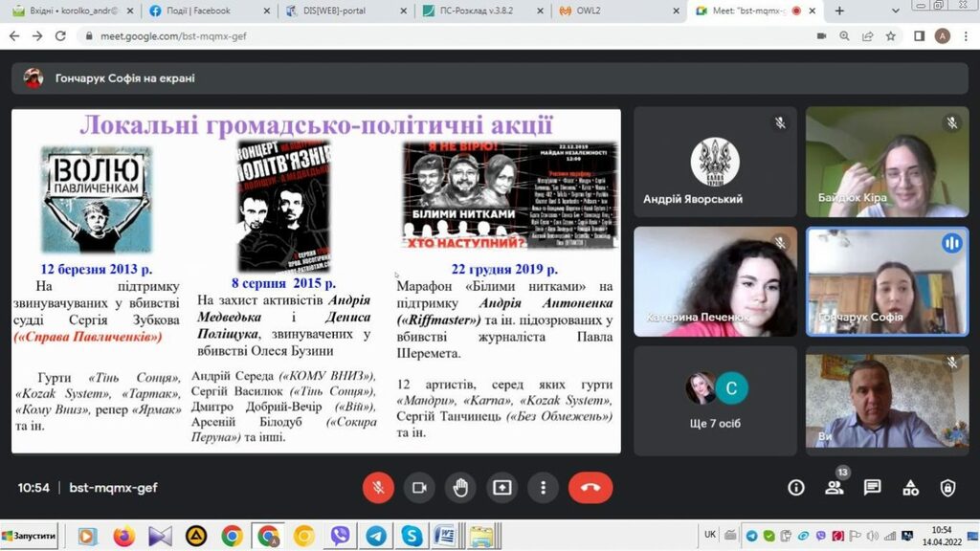980x551 pixels.
Task: Leave the call with red hang-up button
Action: tap(590, 488)
